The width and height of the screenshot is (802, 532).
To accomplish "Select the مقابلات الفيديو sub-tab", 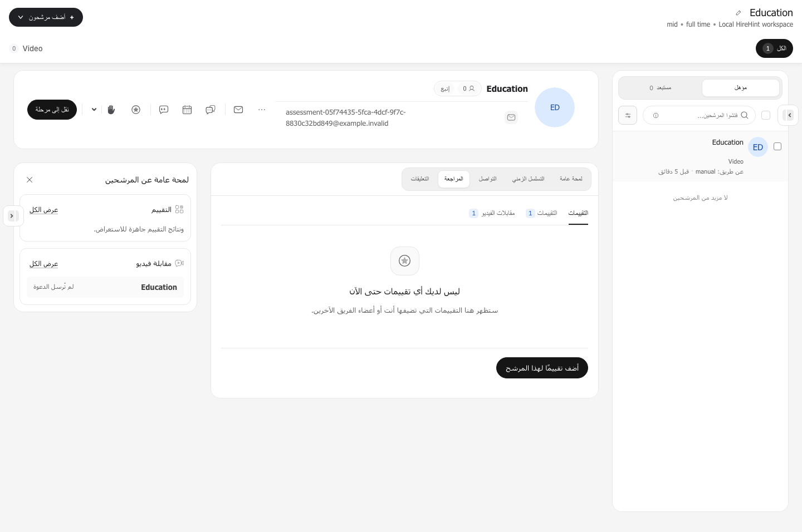I will click(492, 213).
